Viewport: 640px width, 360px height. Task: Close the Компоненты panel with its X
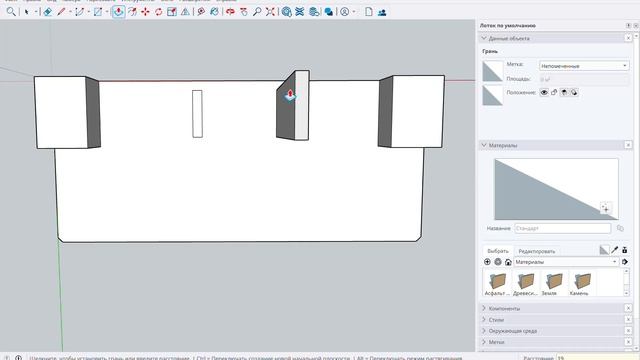pos(628,308)
